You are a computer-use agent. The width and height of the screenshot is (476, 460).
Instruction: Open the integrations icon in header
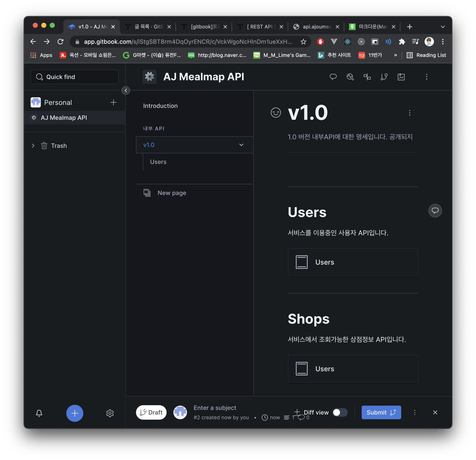367,77
